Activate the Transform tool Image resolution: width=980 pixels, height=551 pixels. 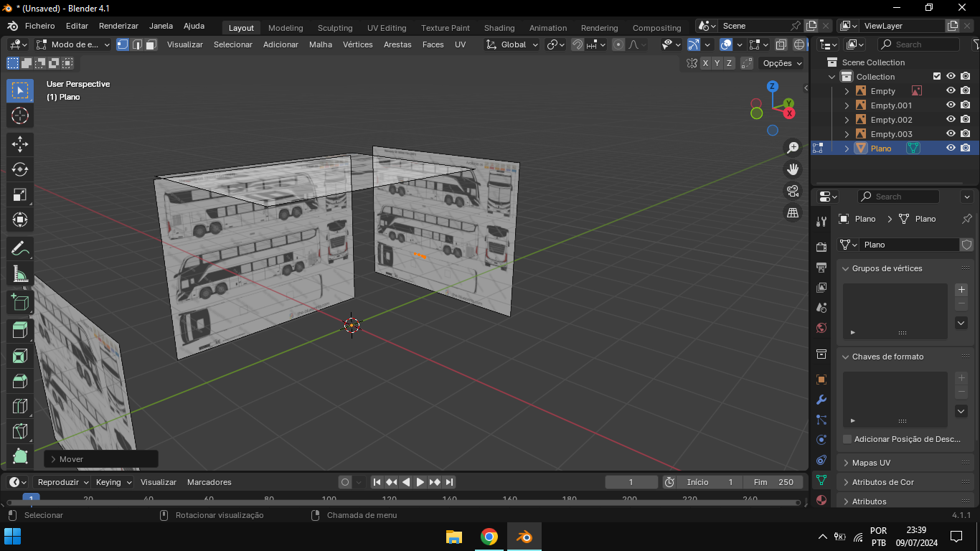pyautogui.click(x=20, y=220)
